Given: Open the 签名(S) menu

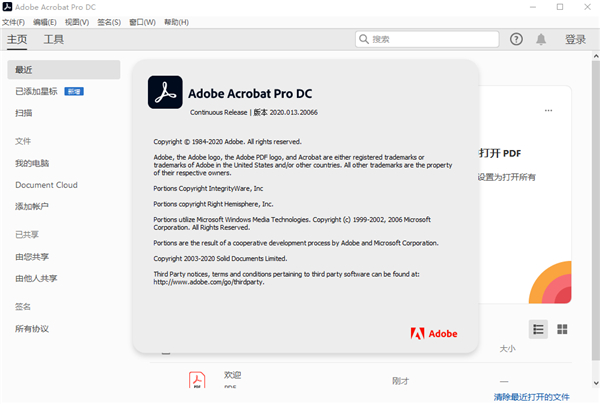Looking at the screenshot, I should (x=109, y=22).
